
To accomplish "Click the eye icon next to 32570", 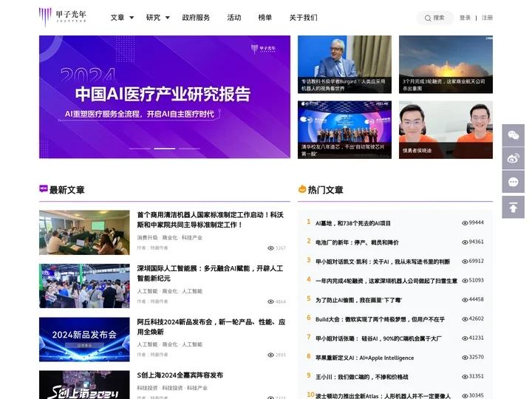I will (465, 358).
